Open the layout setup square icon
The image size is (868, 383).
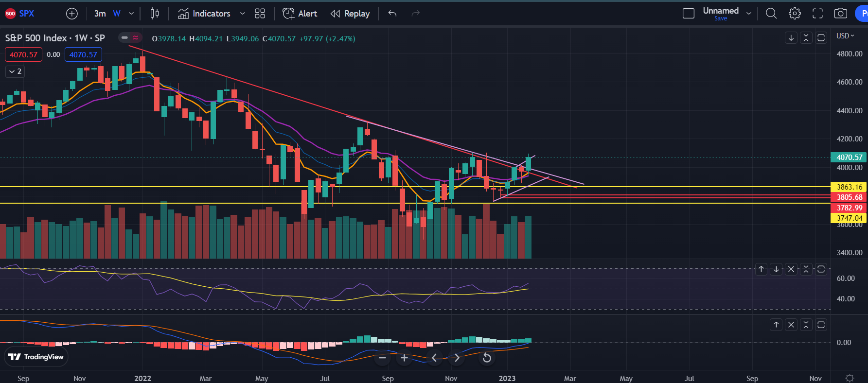689,14
